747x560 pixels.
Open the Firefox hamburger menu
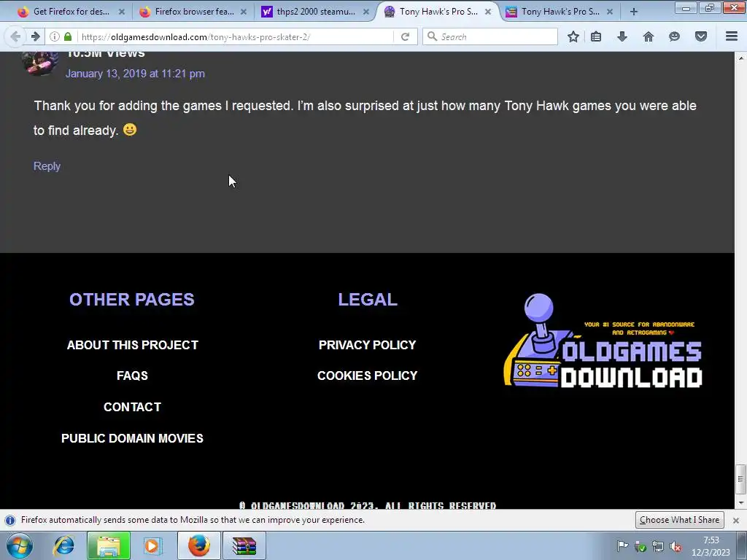[x=732, y=36]
